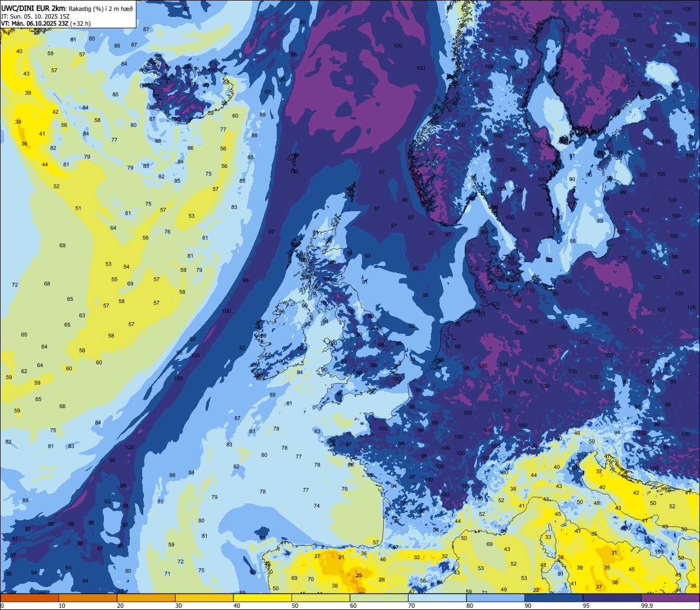Click the purple legend swatch above 99.9%

coord(670,598)
